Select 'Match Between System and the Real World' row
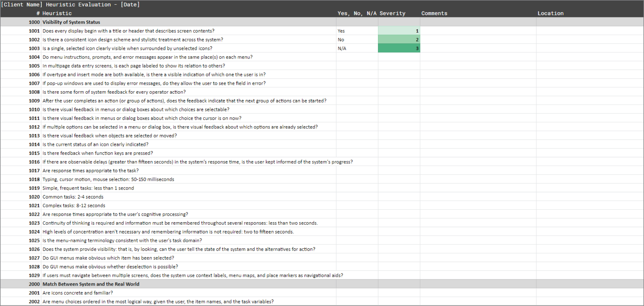Viewport: 644px width, 306px height. click(x=91, y=284)
